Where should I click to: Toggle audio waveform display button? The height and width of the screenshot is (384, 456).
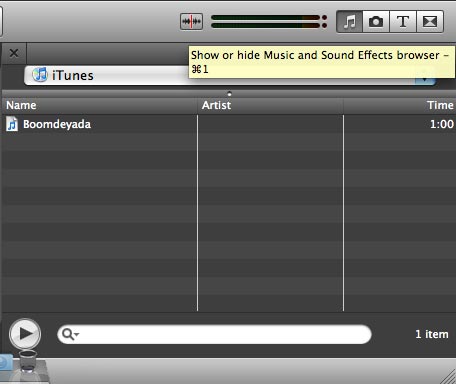point(191,22)
